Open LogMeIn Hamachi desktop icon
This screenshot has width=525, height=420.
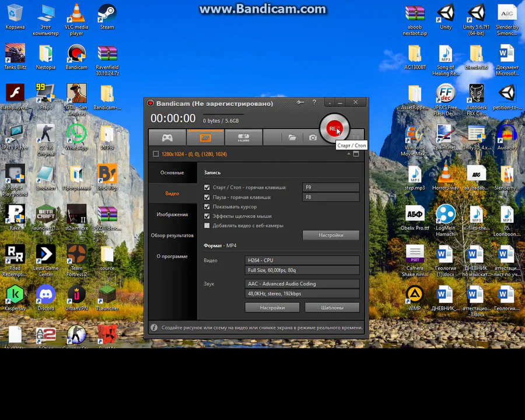pos(445,220)
